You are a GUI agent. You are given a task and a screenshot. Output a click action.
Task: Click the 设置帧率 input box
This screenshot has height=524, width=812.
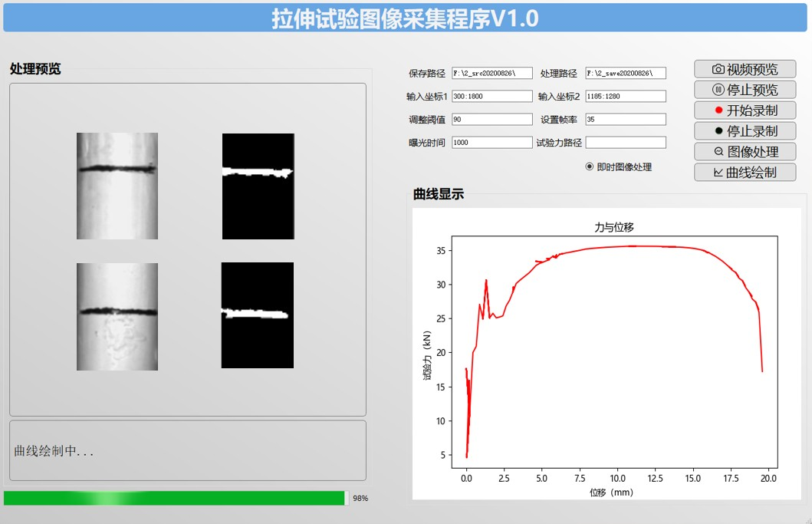point(625,120)
